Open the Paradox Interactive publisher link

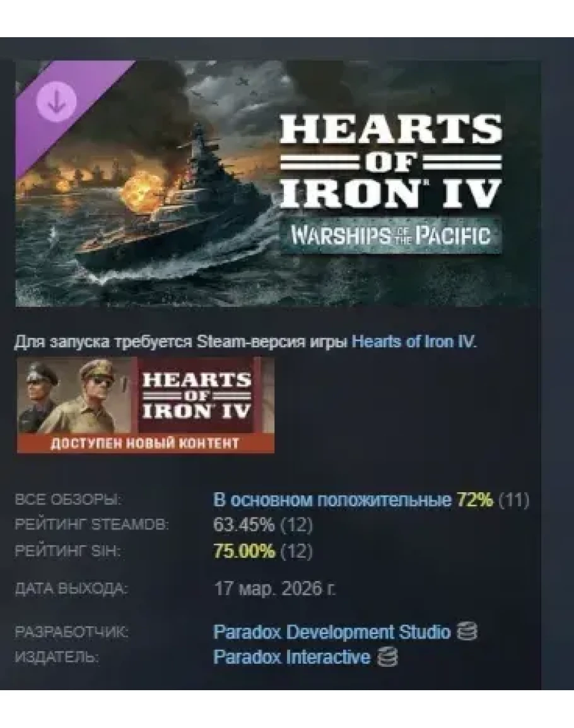(x=292, y=657)
